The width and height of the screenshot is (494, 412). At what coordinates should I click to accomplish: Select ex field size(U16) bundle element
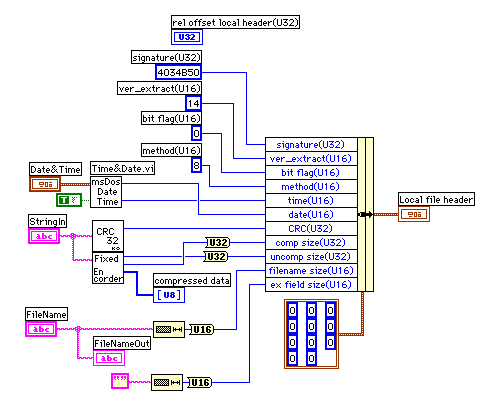311,285
